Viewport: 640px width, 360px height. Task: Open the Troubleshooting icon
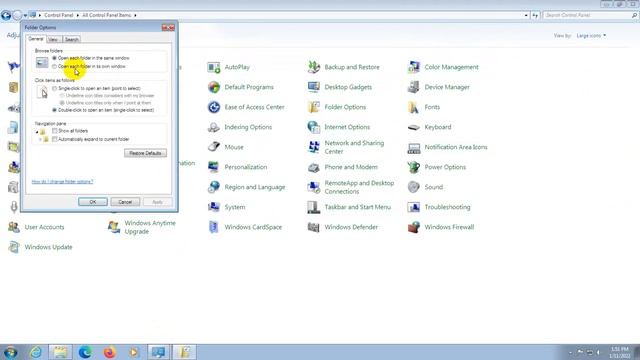(x=414, y=207)
